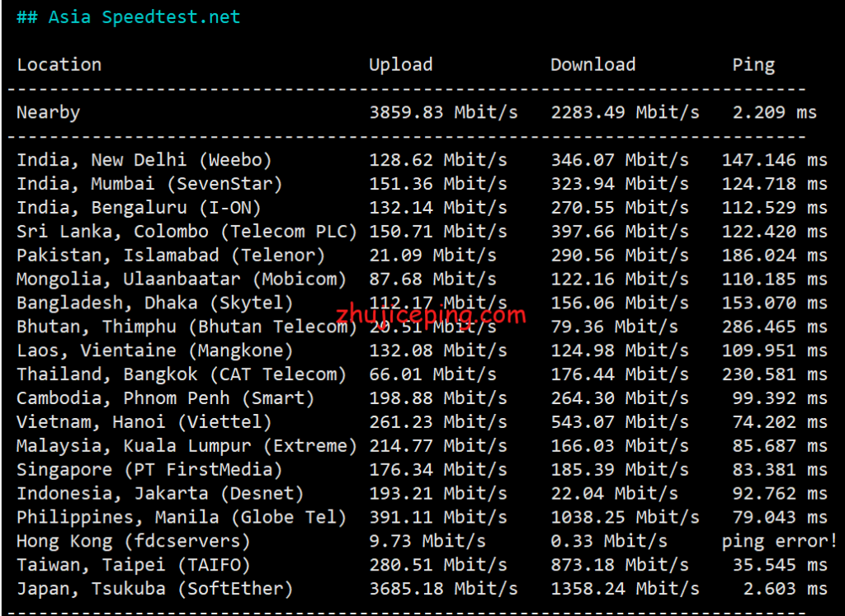This screenshot has height=616, width=845.
Task: Click the India, New Delhi (Weebo) entry
Action: 144,160
